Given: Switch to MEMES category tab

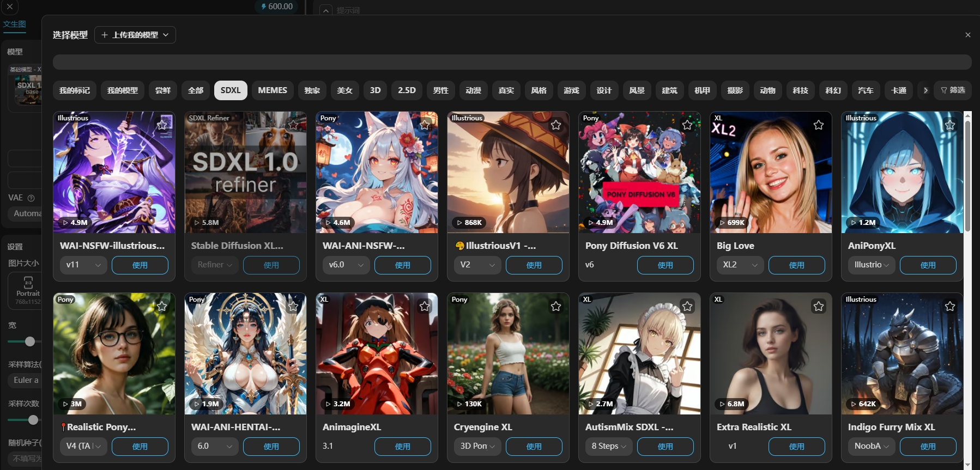Looking at the screenshot, I should tap(273, 90).
